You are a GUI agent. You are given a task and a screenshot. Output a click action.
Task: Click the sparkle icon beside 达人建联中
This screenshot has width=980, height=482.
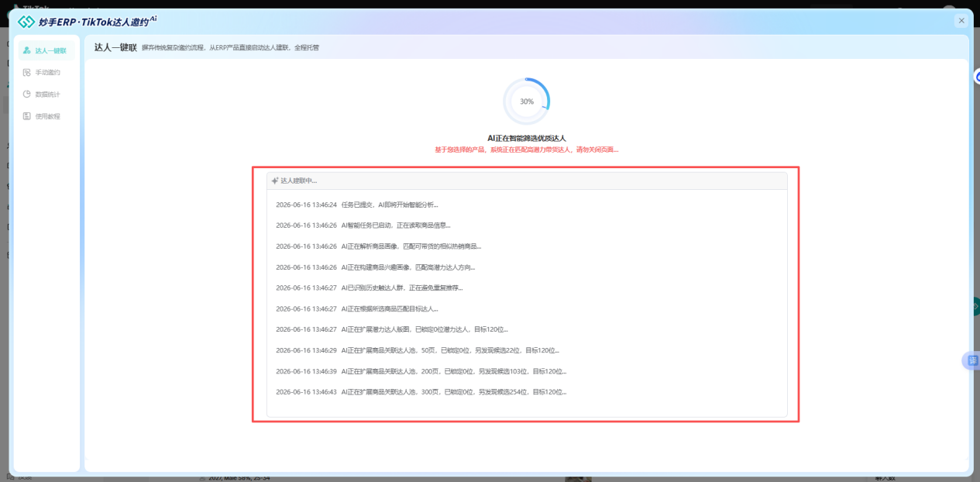point(275,181)
